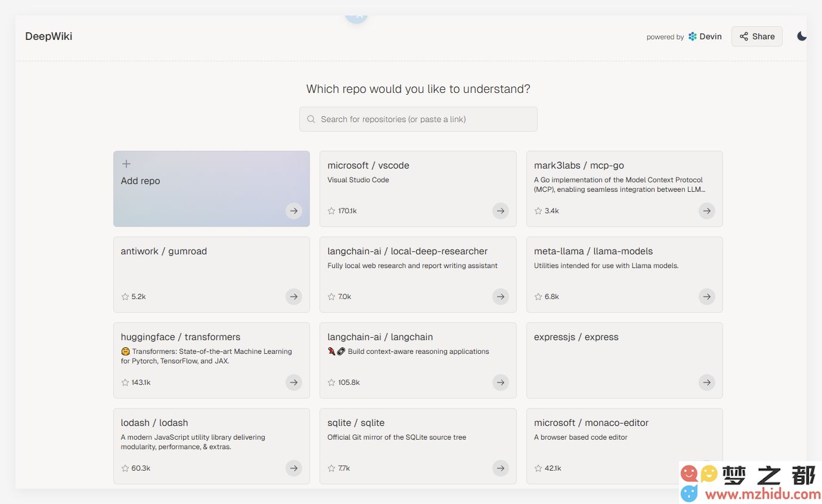Viewport: 822px width, 504px height.
Task: Click the star icon on lodash / lodash
Action: (125, 468)
